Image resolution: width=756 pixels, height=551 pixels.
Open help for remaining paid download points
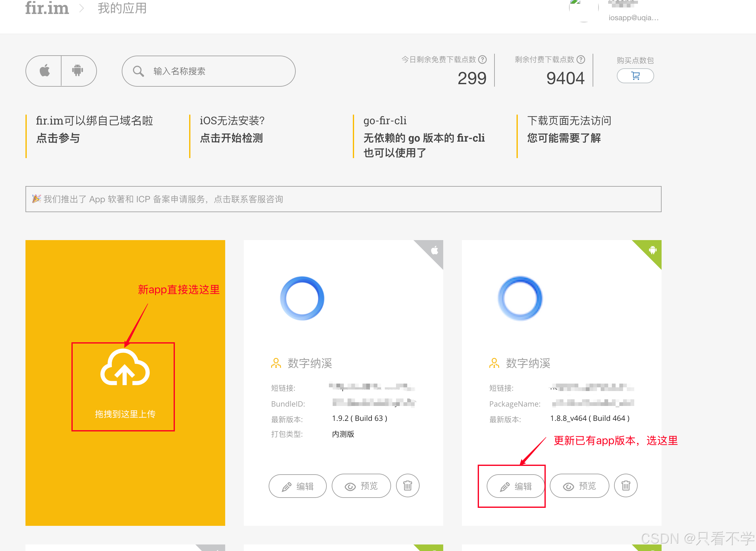pos(581,59)
